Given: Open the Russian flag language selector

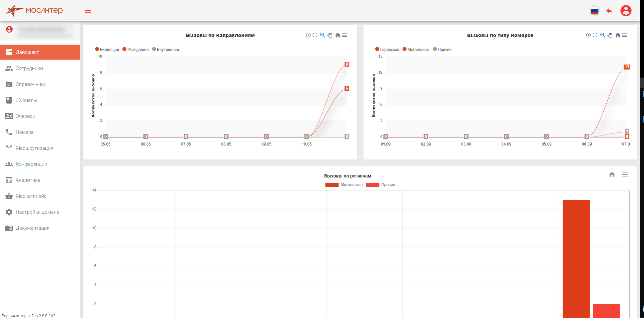Looking at the screenshot, I should pyautogui.click(x=594, y=11).
